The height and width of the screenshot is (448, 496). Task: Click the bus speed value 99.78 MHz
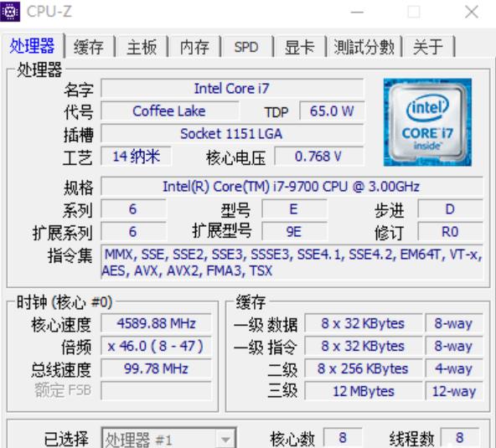coord(157,368)
